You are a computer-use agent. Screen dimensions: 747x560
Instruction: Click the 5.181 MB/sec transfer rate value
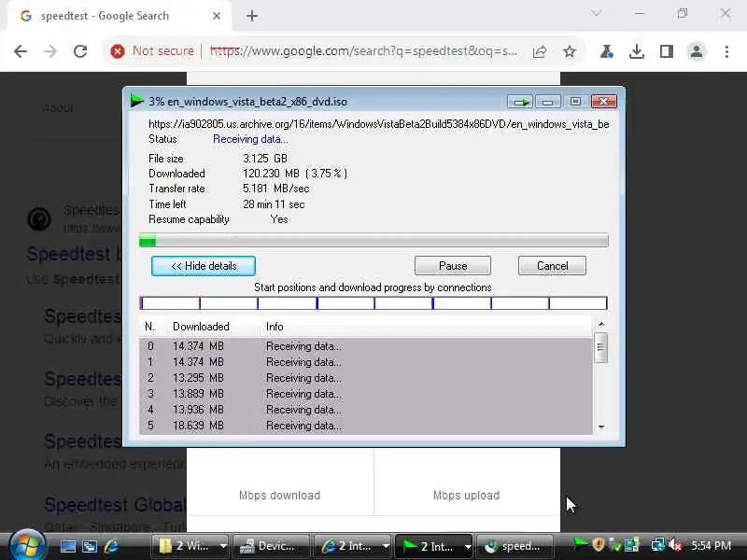tap(275, 189)
